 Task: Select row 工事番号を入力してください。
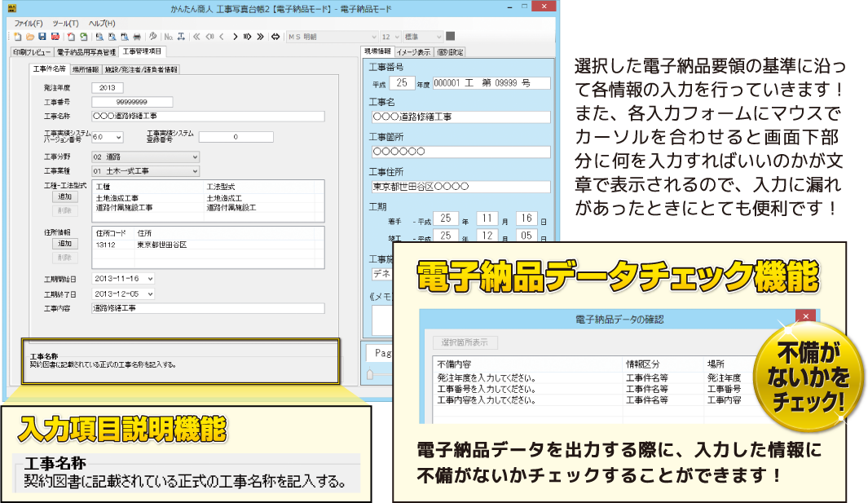coord(595,389)
